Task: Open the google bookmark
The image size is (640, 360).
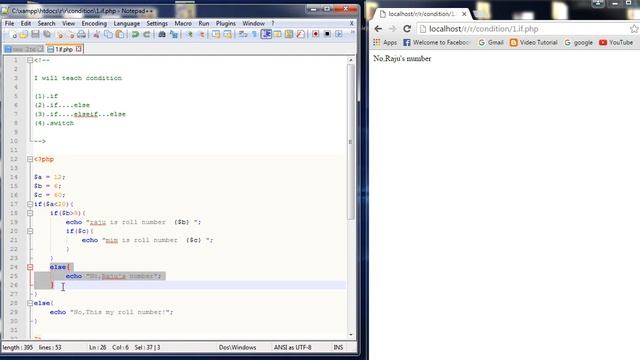Action: click(578, 42)
